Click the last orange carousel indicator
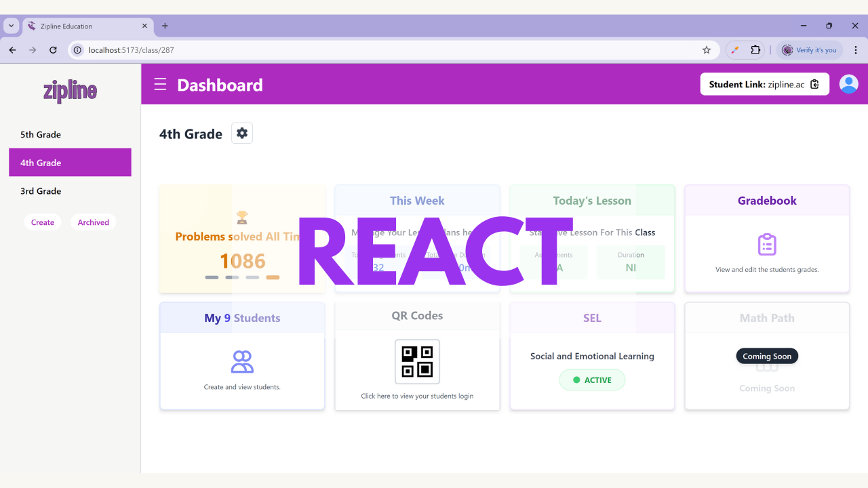 (273, 277)
